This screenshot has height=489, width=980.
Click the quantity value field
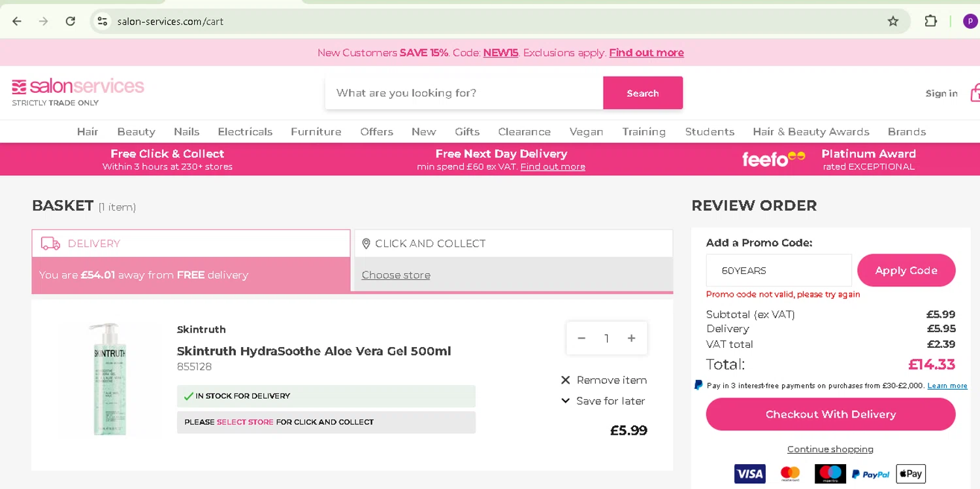[606, 338]
